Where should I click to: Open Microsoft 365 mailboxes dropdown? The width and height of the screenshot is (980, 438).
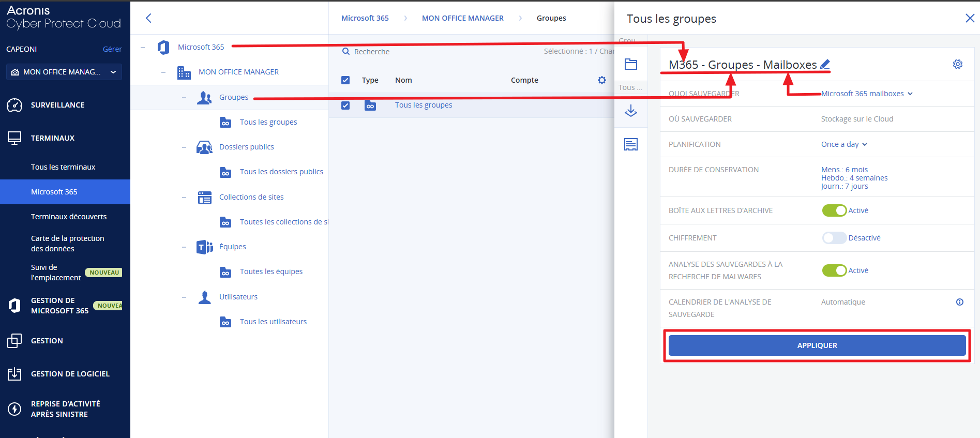[867, 94]
